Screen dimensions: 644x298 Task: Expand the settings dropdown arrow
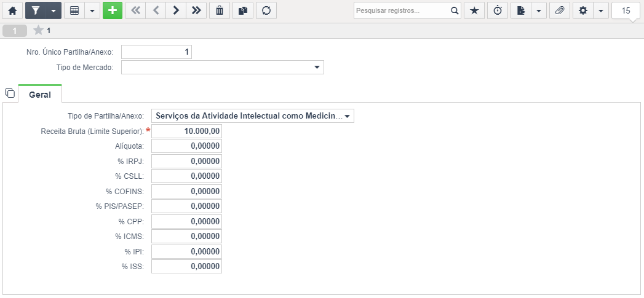pyautogui.click(x=601, y=10)
